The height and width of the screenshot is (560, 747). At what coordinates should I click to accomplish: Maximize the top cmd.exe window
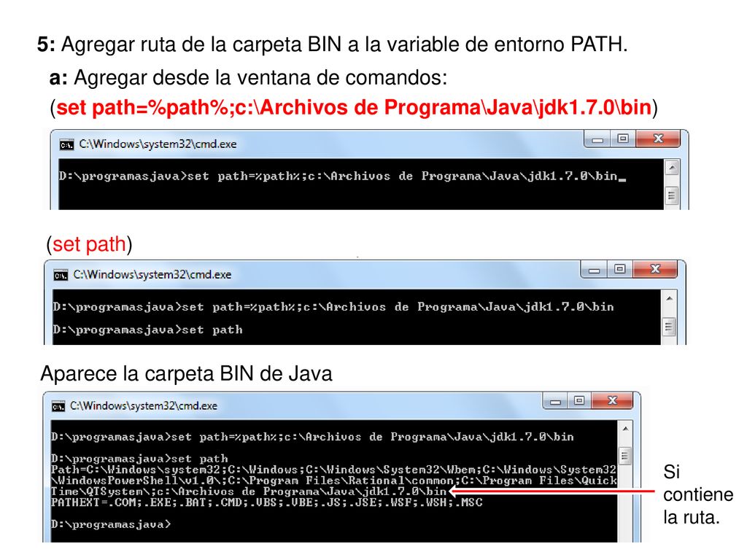623,139
